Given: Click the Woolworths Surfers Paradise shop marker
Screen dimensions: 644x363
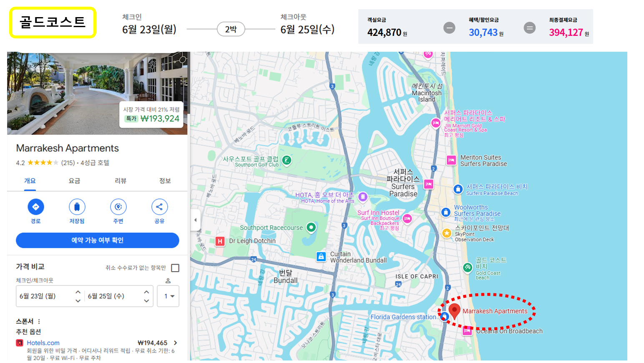Looking at the screenshot, I should pos(446,212).
